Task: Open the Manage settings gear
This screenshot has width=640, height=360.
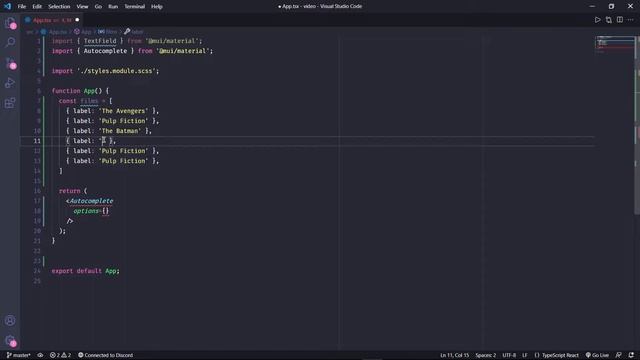Action: point(10,341)
